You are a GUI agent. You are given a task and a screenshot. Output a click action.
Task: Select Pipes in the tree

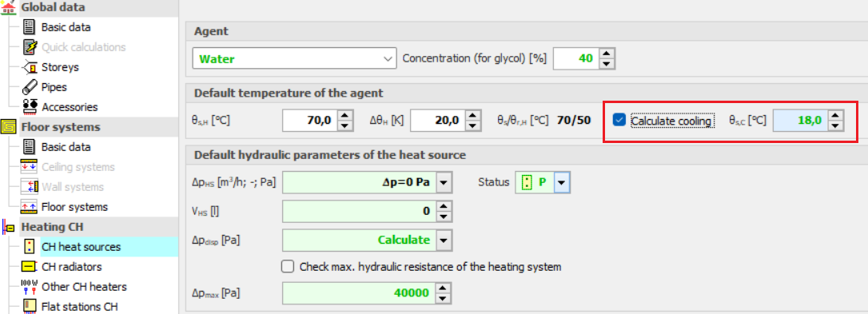[x=54, y=87]
